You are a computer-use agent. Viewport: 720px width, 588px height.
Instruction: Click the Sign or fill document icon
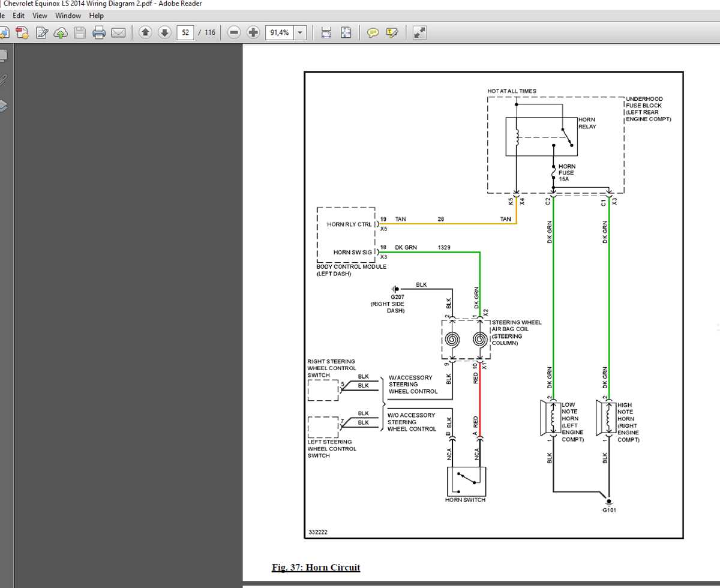click(41, 32)
